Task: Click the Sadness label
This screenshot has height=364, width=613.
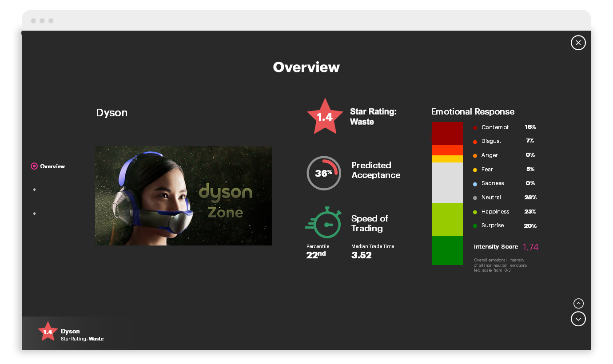Action: point(493,183)
